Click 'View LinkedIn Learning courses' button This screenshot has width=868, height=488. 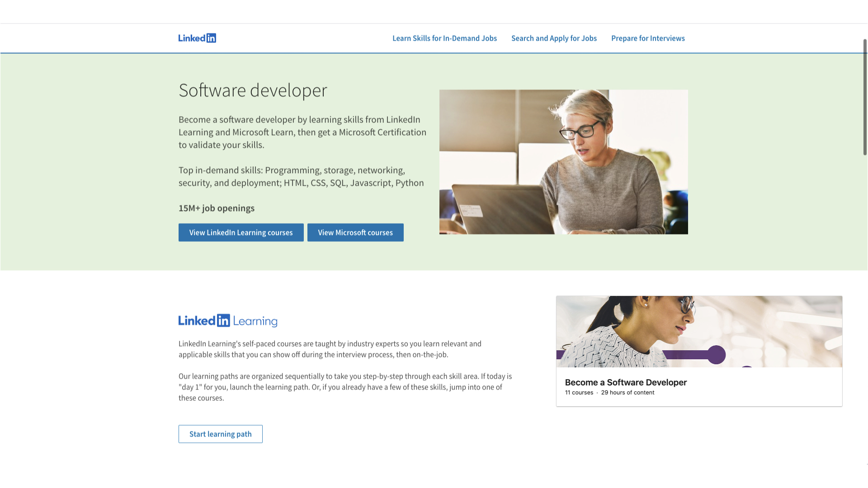point(241,232)
